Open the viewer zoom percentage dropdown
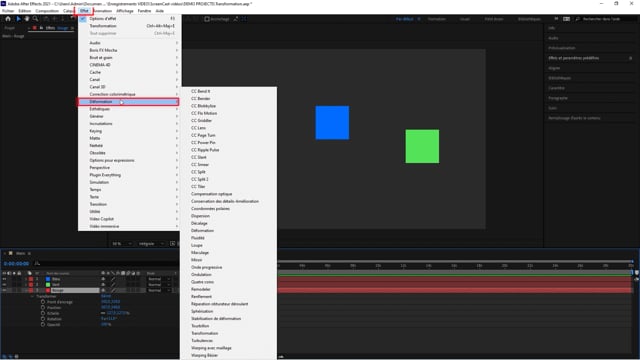This screenshot has height=360, width=640. pos(122,244)
